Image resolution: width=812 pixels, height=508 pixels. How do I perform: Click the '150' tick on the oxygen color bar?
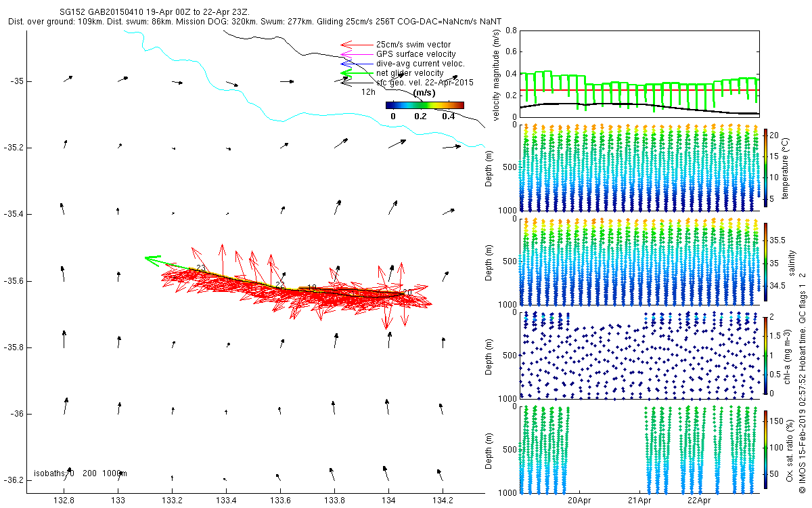pos(777,422)
